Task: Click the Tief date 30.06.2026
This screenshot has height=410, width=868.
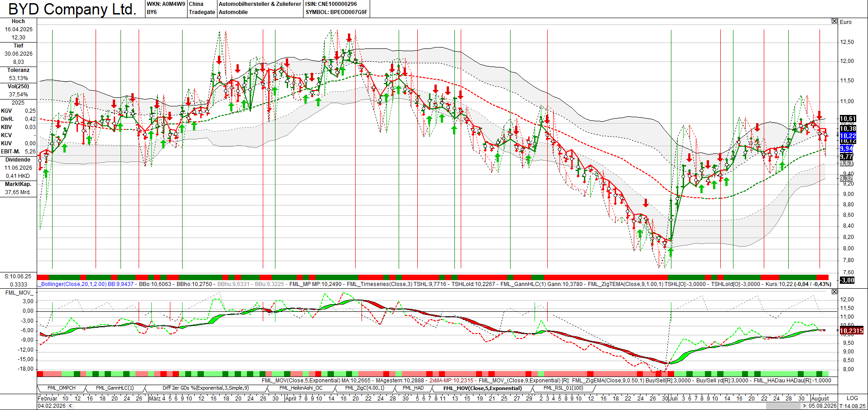Action: (x=19, y=54)
